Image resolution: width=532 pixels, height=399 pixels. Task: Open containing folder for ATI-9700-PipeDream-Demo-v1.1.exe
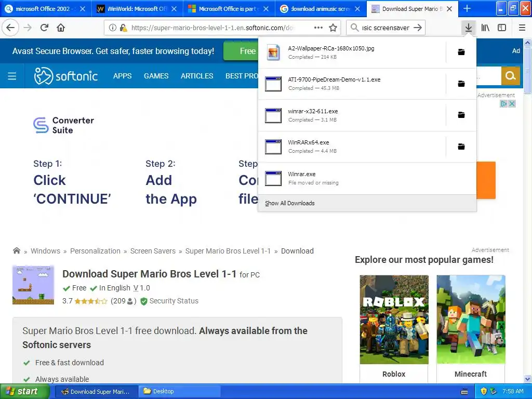point(461,84)
